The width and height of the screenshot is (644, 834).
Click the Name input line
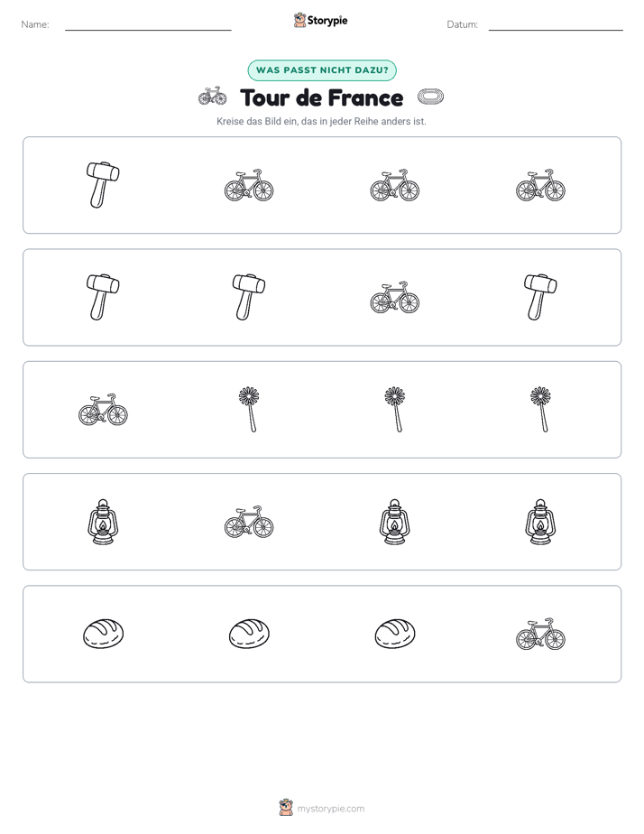[x=148, y=29]
